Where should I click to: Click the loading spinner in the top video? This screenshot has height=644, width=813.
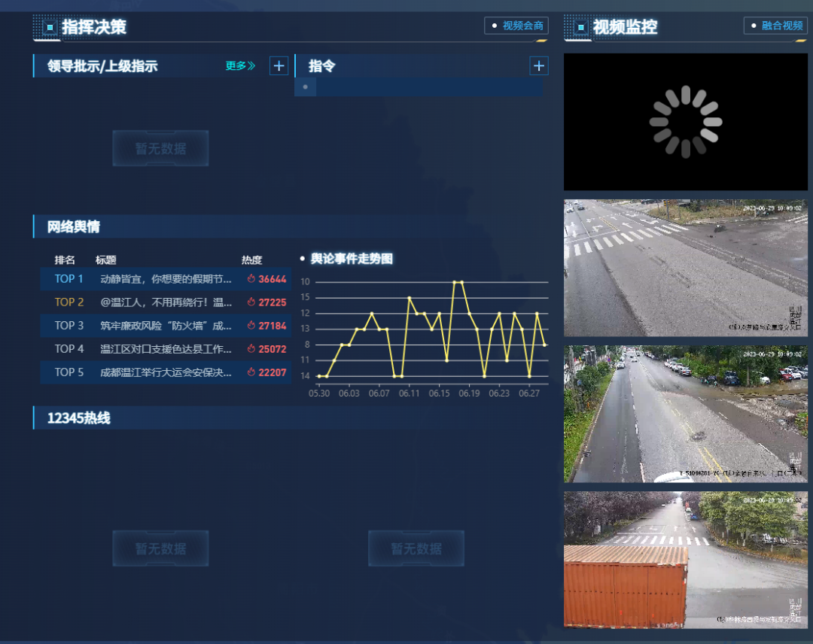pos(685,122)
